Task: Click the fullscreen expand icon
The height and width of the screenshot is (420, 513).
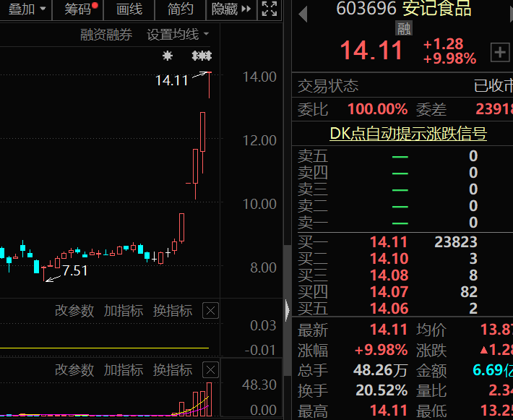Action: [x=270, y=9]
